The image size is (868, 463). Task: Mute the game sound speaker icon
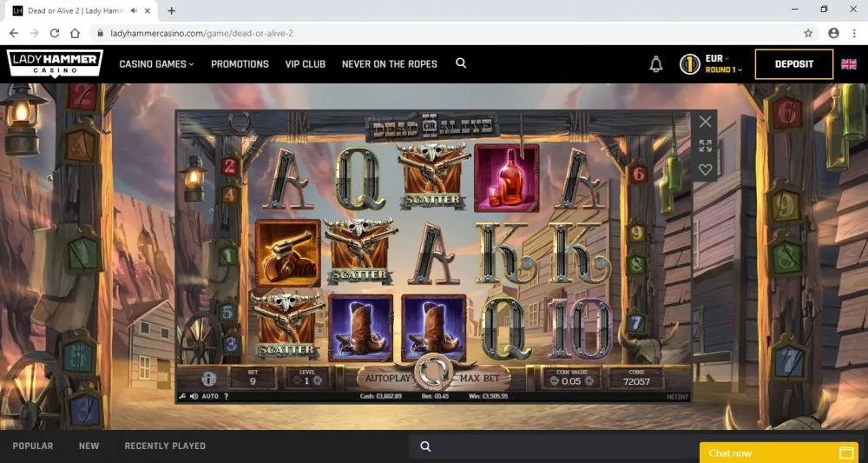[x=194, y=396]
